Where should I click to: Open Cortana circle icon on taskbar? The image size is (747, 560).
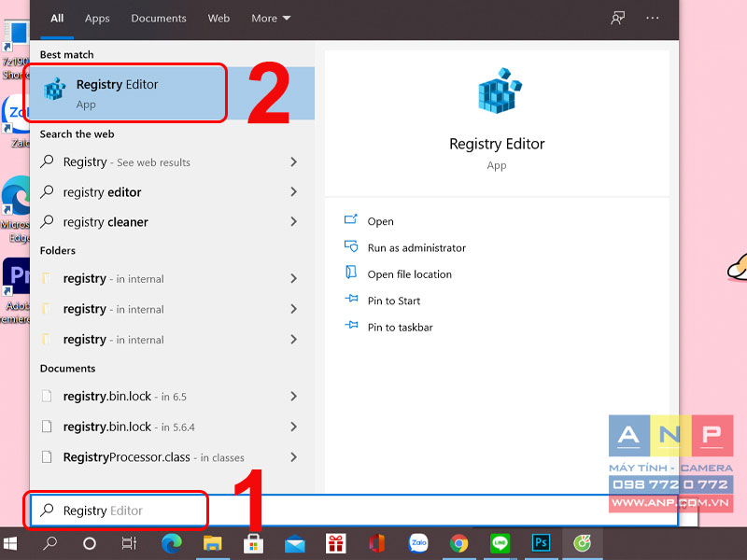click(x=90, y=543)
